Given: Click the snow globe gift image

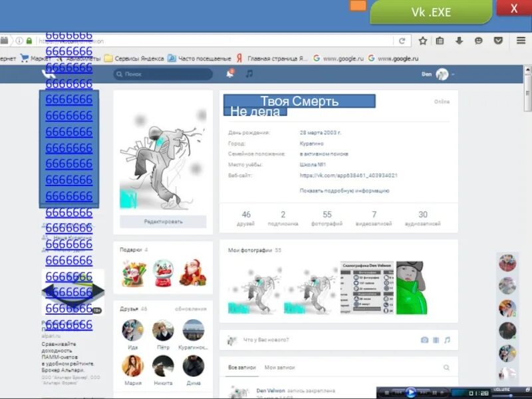Looking at the screenshot, I should pos(163,273).
